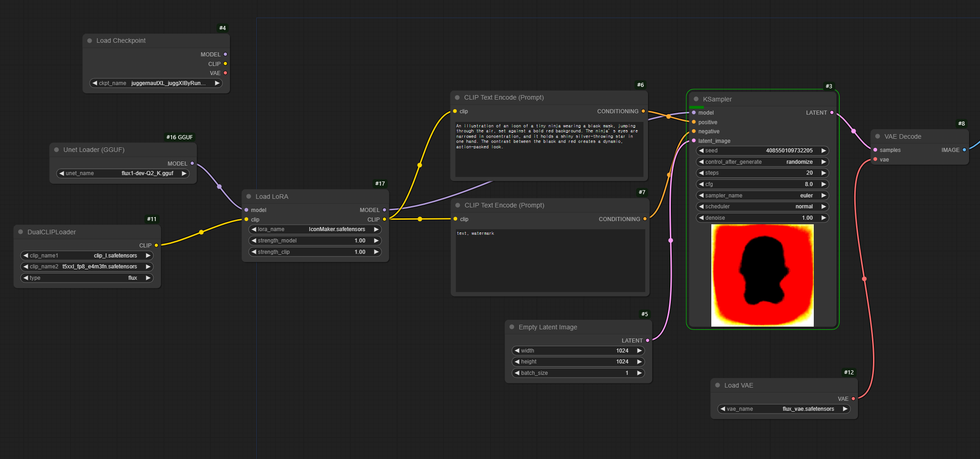Screen dimensions: 980x459
Task: Click the MODEL output port on Unet Loader
Action: coord(192,163)
